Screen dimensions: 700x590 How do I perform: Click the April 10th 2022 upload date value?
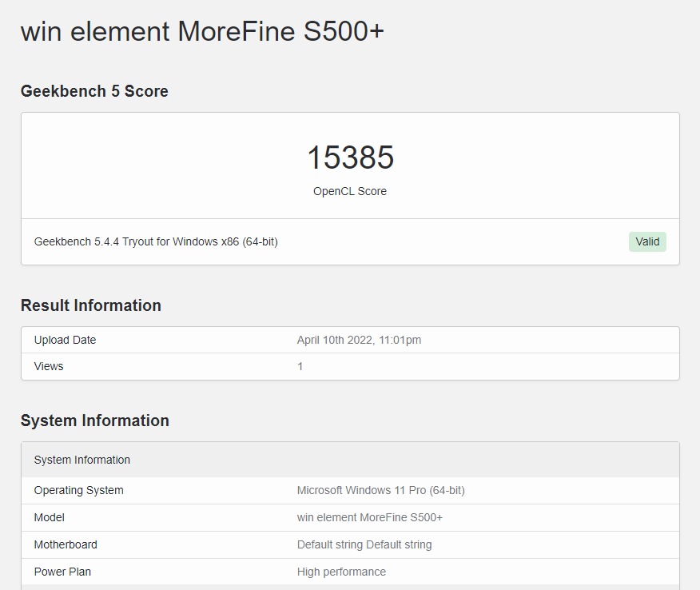[359, 340]
